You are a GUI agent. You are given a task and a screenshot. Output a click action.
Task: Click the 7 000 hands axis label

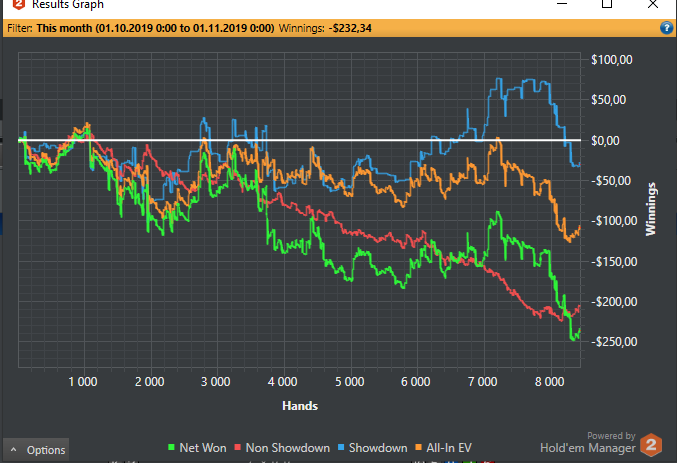pos(483,382)
